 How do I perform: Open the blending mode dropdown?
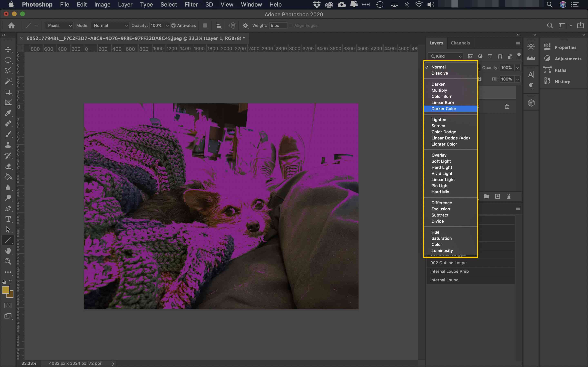point(451,68)
